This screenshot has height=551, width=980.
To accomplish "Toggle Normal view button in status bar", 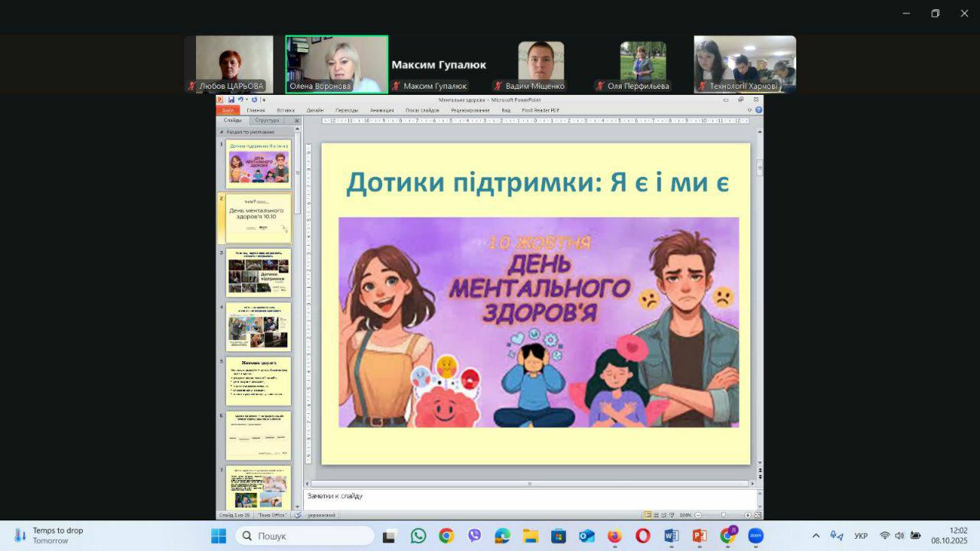I will coord(648,515).
